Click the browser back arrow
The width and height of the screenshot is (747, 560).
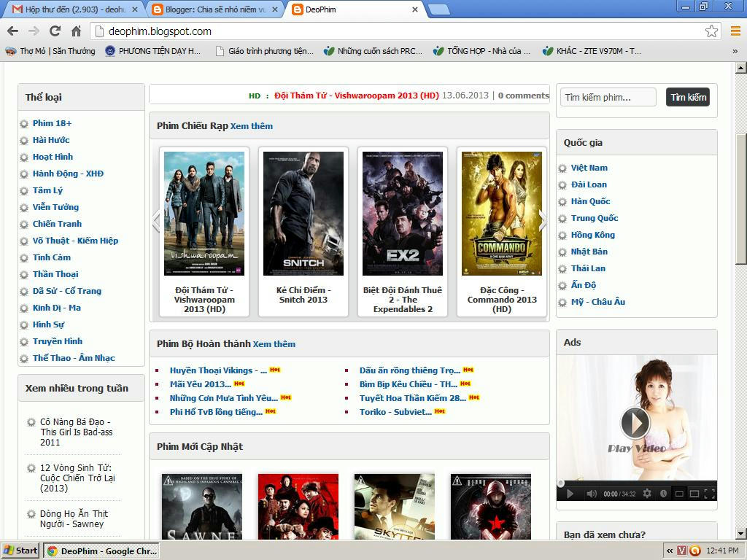[x=13, y=31]
